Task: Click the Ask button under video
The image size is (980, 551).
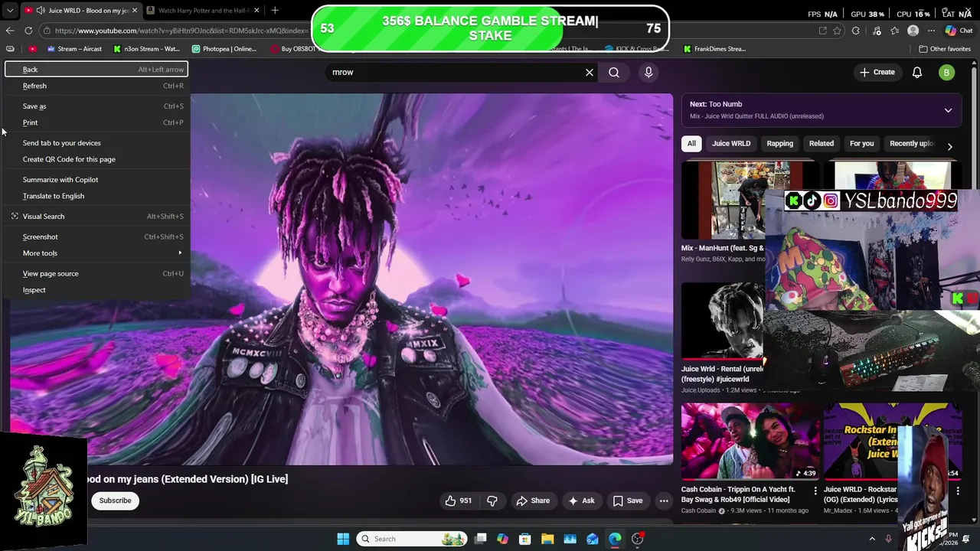Action: [580, 500]
